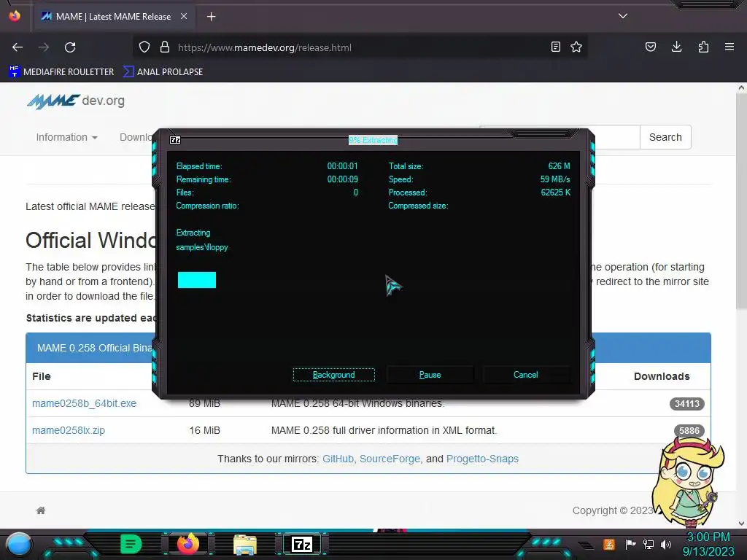The image size is (747, 560).
Task: Open the Start orb button
Action: tap(18, 545)
